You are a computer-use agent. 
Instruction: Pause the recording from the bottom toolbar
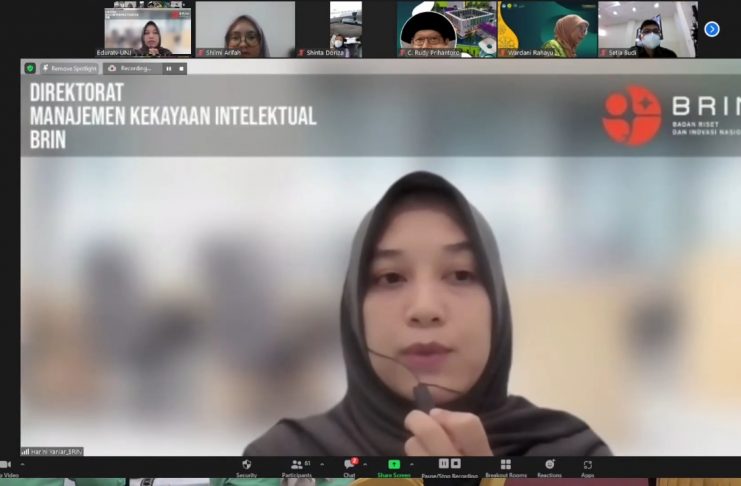(444, 464)
